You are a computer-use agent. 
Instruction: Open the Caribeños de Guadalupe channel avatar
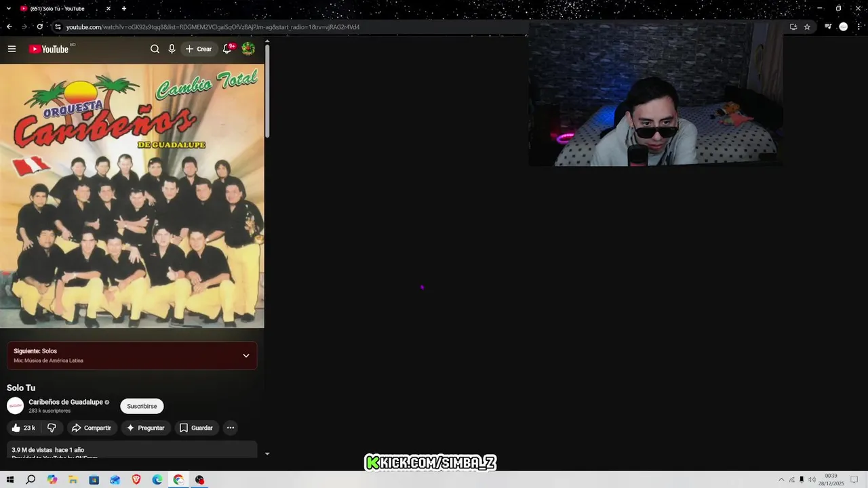[15, 406]
